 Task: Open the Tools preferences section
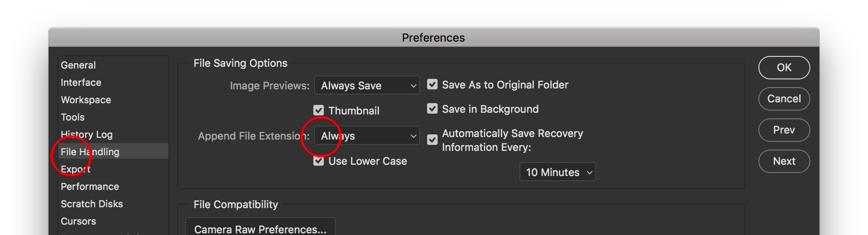72,117
